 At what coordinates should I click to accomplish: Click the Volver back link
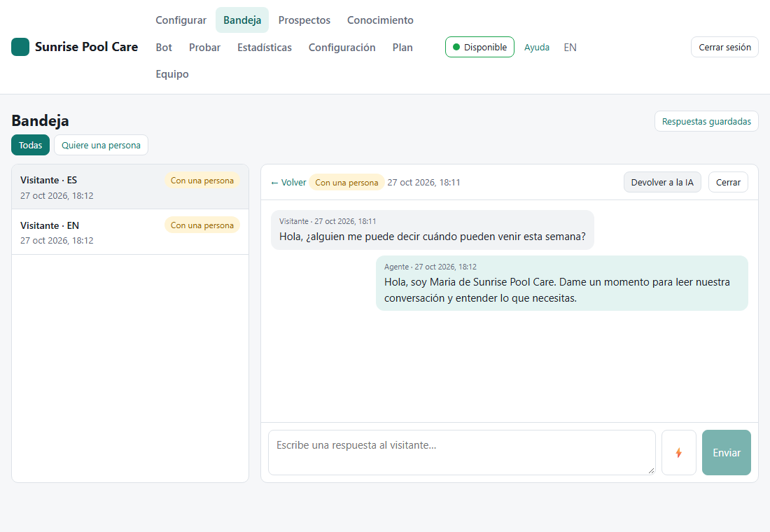288,182
